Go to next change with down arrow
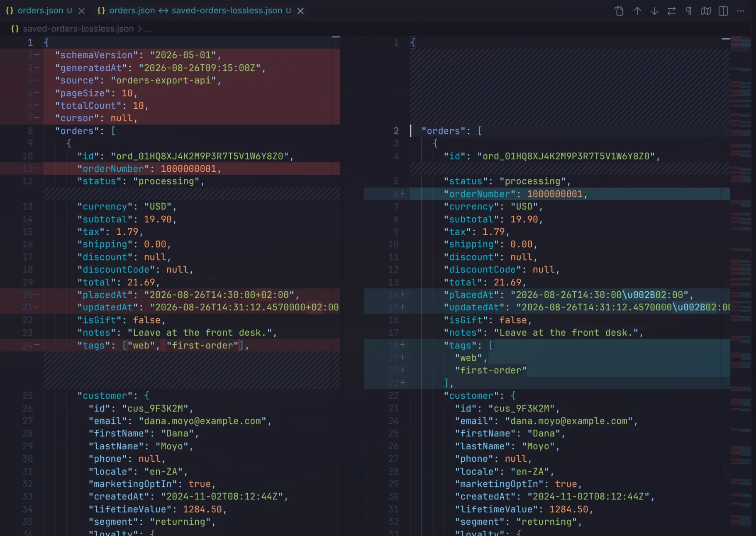Screen dimensions: 756x536 pos(654,11)
